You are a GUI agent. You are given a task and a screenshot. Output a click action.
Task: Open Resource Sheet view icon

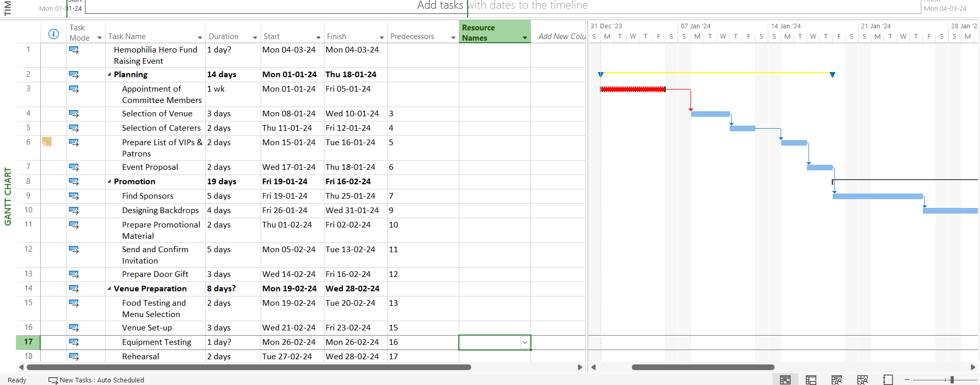[x=863, y=380]
